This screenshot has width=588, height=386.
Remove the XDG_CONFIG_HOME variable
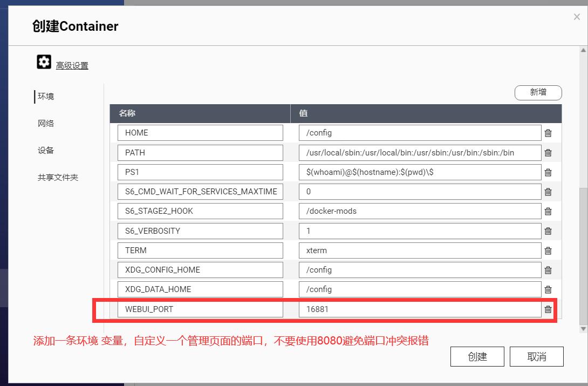[x=548, y=269]
